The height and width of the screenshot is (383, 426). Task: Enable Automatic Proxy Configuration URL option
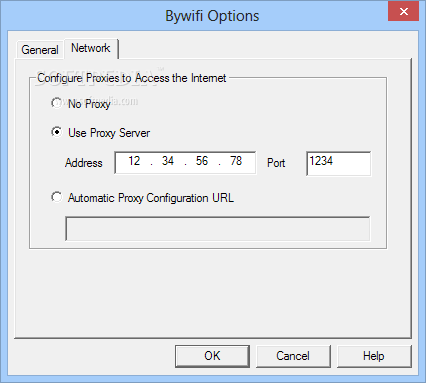57,197
